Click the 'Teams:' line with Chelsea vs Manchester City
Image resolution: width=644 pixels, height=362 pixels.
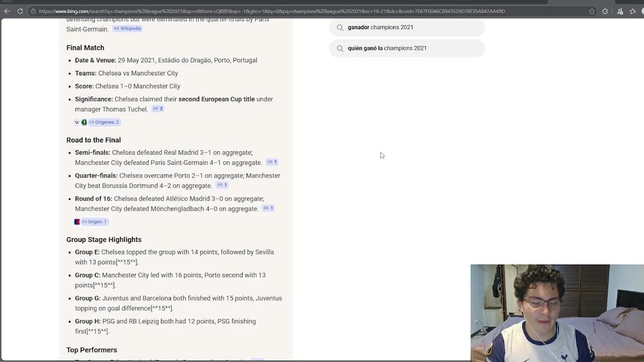click(126, 73)
